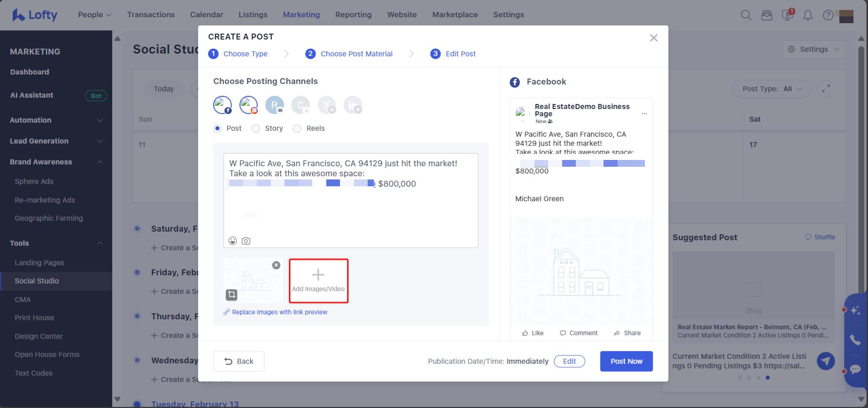Image resolution: width=868 pixels, height=408 pixels.
Task: Click the camera icon in post editor
Action: (x=246, y=241)
